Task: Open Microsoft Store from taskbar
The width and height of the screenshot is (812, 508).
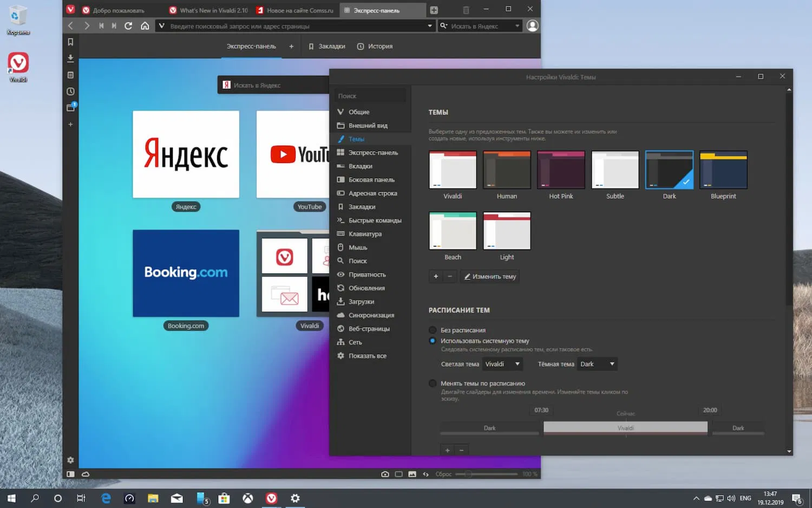Action: click(224, 498)
